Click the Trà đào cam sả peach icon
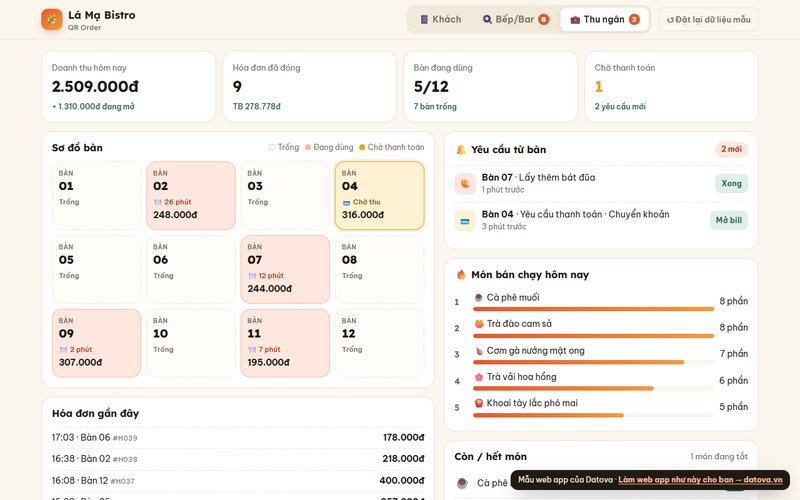 pyautogui.click(x=479, y=324)
